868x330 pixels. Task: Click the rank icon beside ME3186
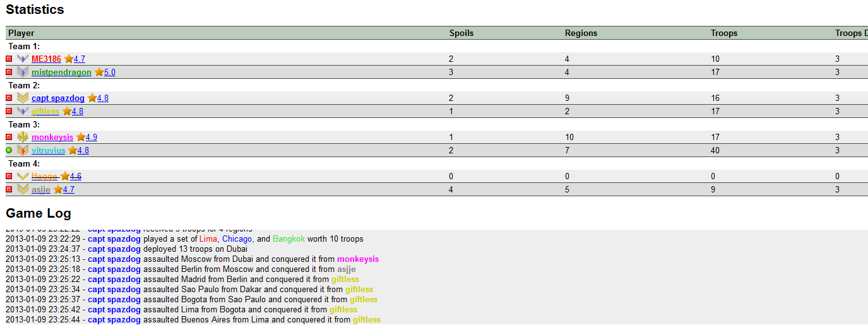23,59
